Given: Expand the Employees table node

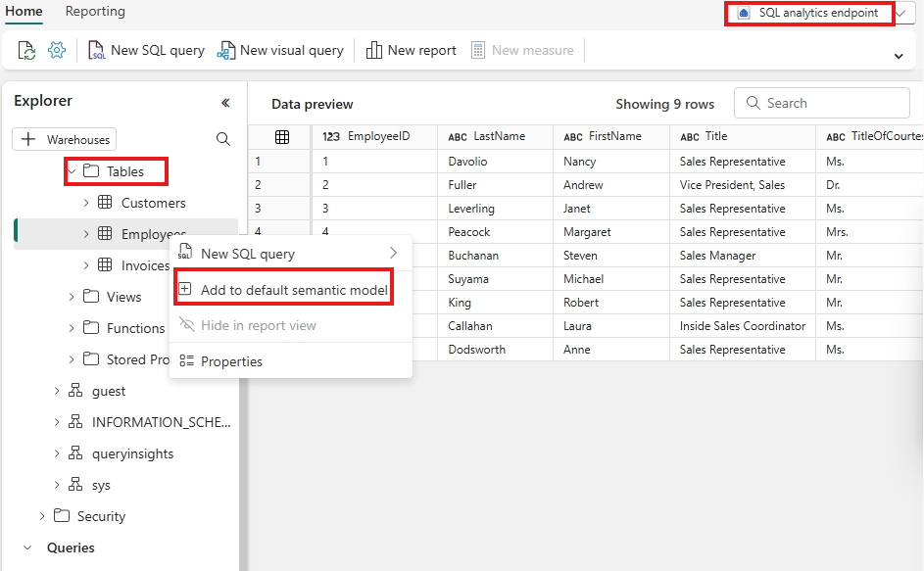Looking at the screenshot, I should point(86,234).
